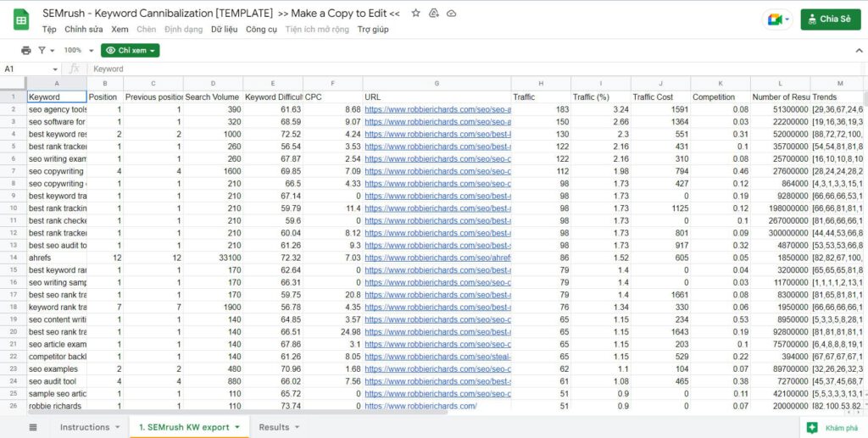Star this spreadsheet document
Viewport: 868px width, 438px height.
[x=415, y=14]
